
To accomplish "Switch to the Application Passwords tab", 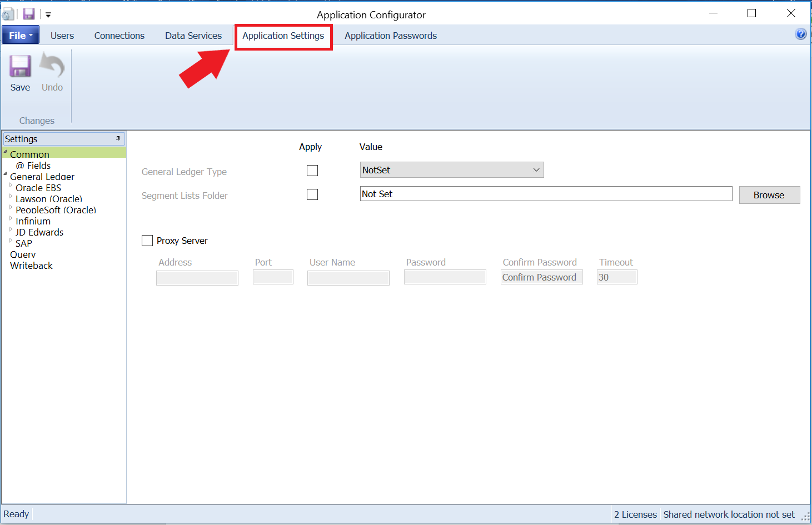I will coord(390,35).
